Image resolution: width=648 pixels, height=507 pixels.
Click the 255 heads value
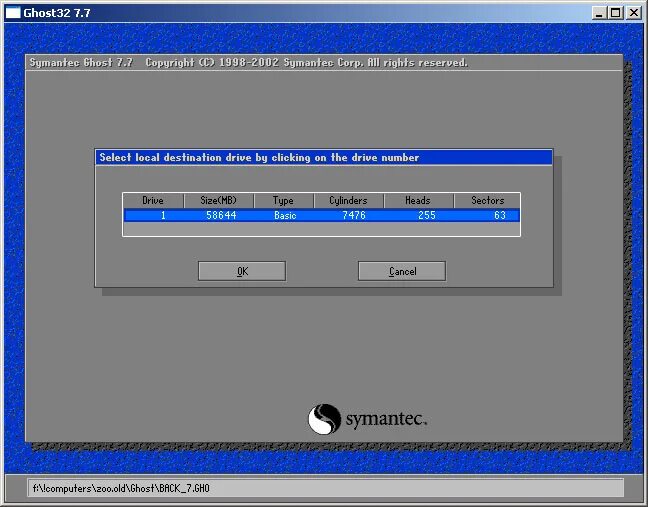(x=427, y=215)
